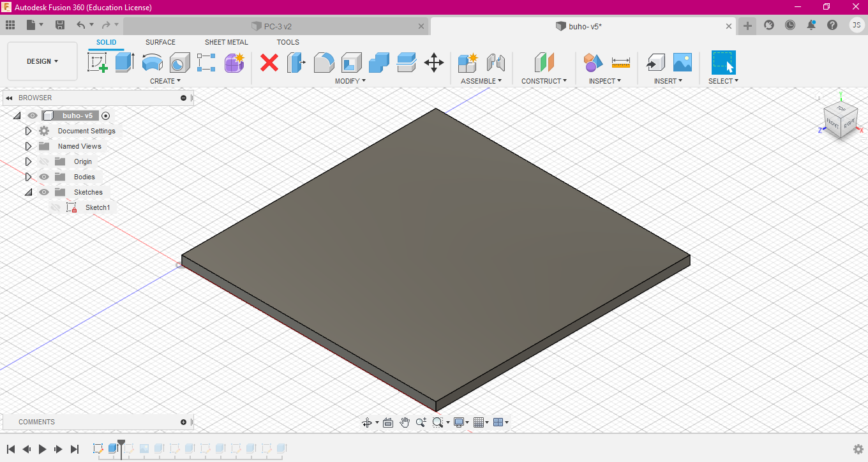The height and width of the screenshot is (462, 868).
Task: Expand the Named Views folder
Action: (28, 146)
